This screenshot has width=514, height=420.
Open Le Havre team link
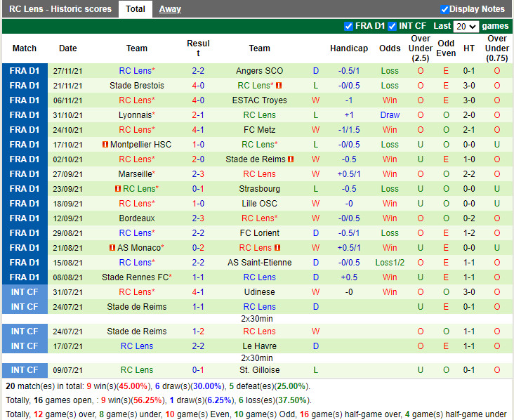pos(259,346)
